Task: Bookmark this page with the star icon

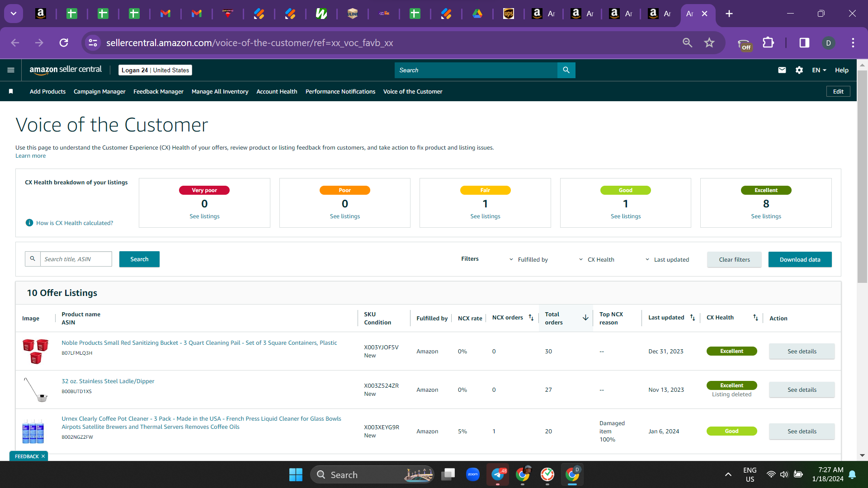Action: point(709,43)
